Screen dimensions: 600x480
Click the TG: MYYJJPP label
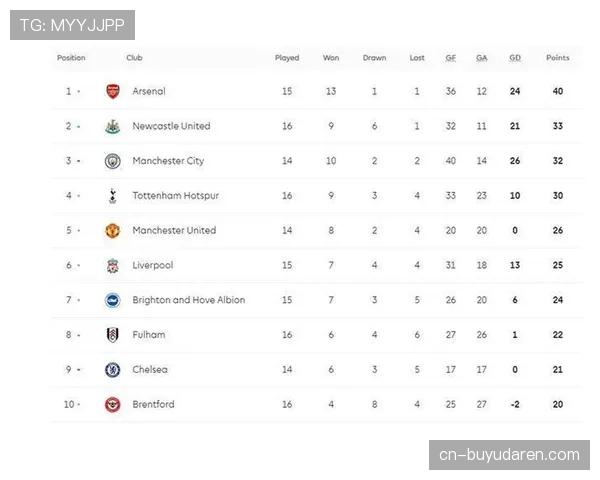click(72, 24)
